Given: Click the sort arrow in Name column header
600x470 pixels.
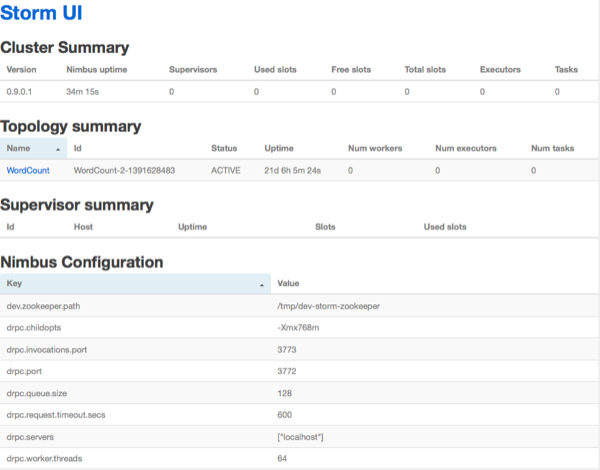Looking at the screenshot, I should point(59,149).
